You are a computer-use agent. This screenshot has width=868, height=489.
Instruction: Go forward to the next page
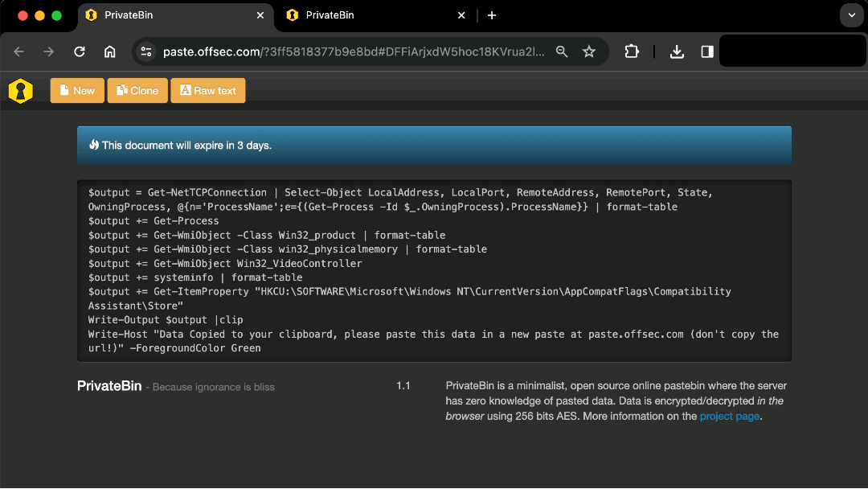pyautogui.click(x=49, y=51)
